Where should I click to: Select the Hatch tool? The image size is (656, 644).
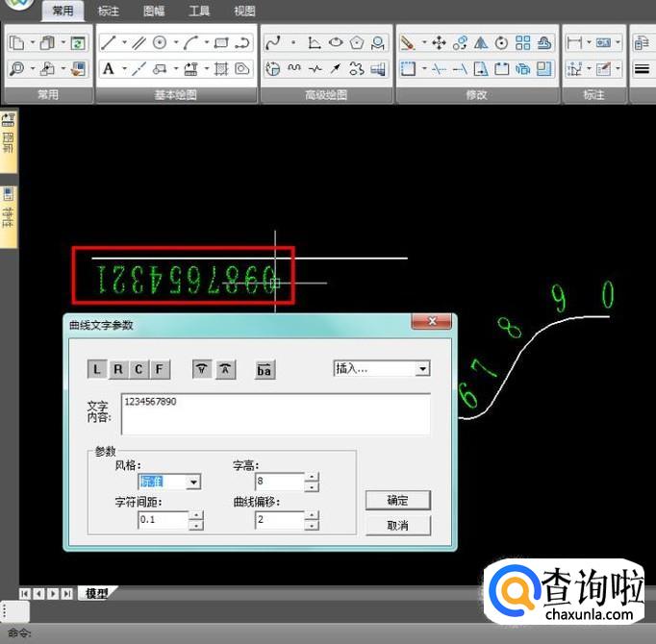(x=221, y=68)
